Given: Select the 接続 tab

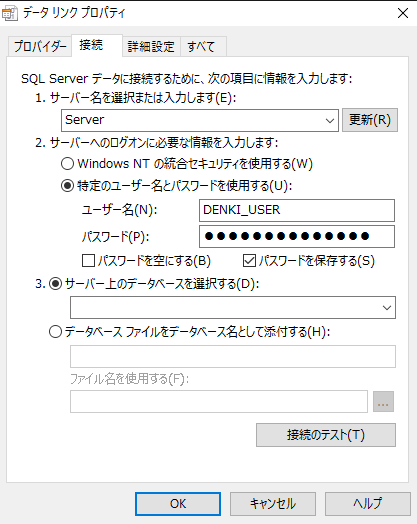Looking at the screenshot, I should click(x=91, y=45).
